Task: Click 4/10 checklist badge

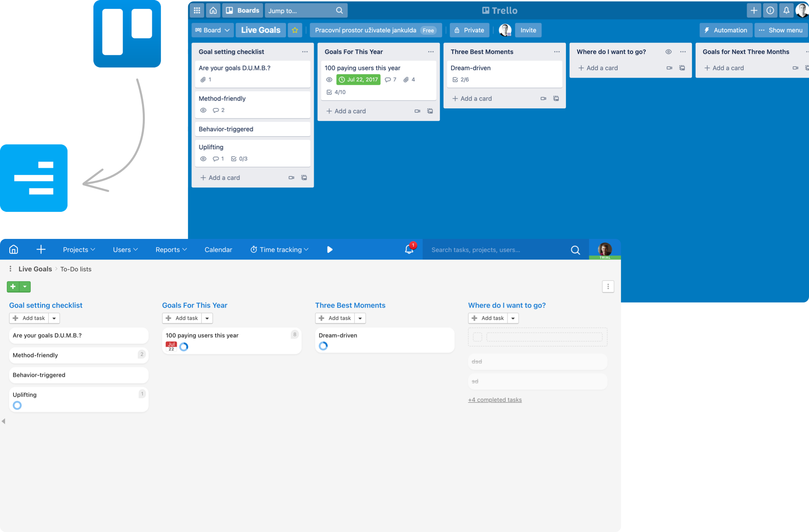Action: pyautogui.click(x=336, y=92)
